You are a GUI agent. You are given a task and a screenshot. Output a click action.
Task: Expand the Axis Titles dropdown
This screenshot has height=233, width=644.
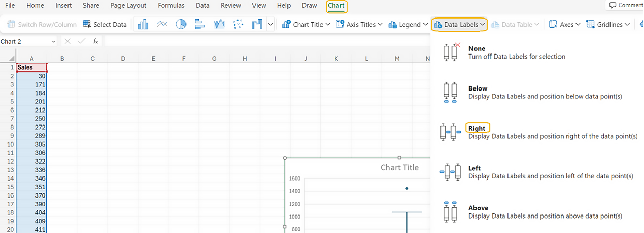click(359, 24)
